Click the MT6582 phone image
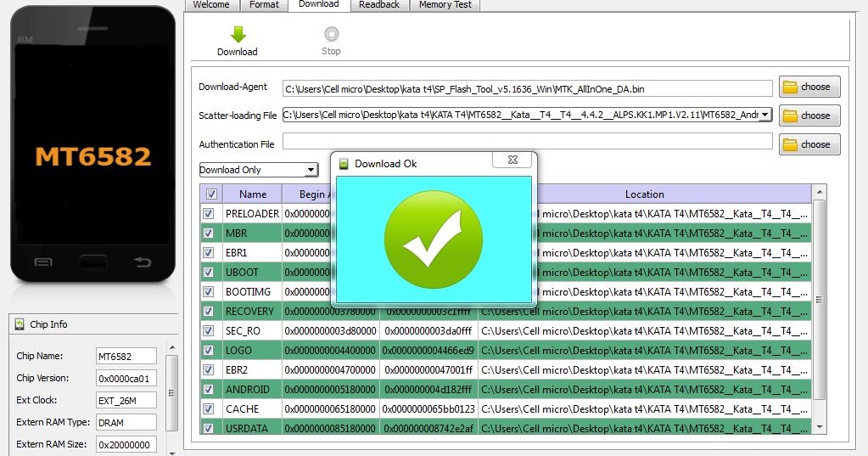This screenshot has width=868, height=456. 93,144
